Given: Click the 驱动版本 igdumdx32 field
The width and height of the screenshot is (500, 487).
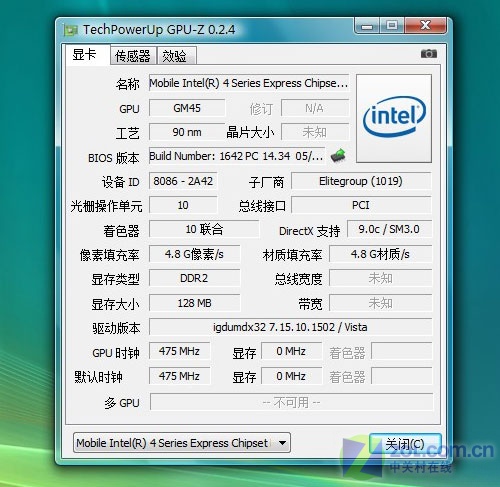Looking at the screenshot, I should 290,327.
